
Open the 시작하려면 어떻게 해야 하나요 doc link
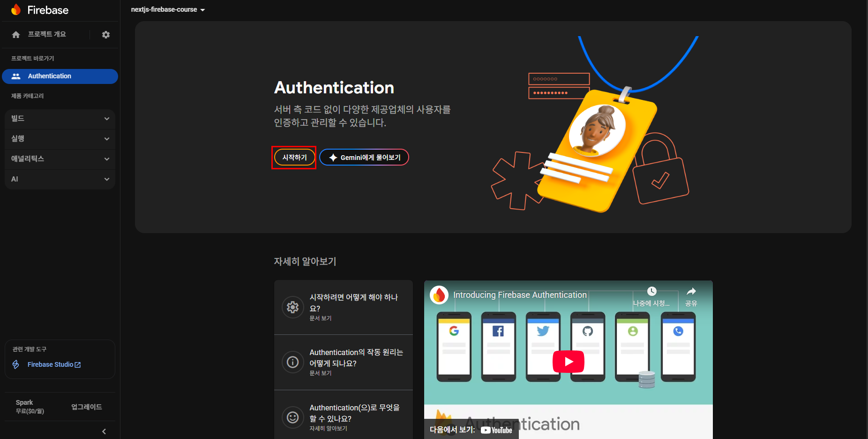coord(344,307)
